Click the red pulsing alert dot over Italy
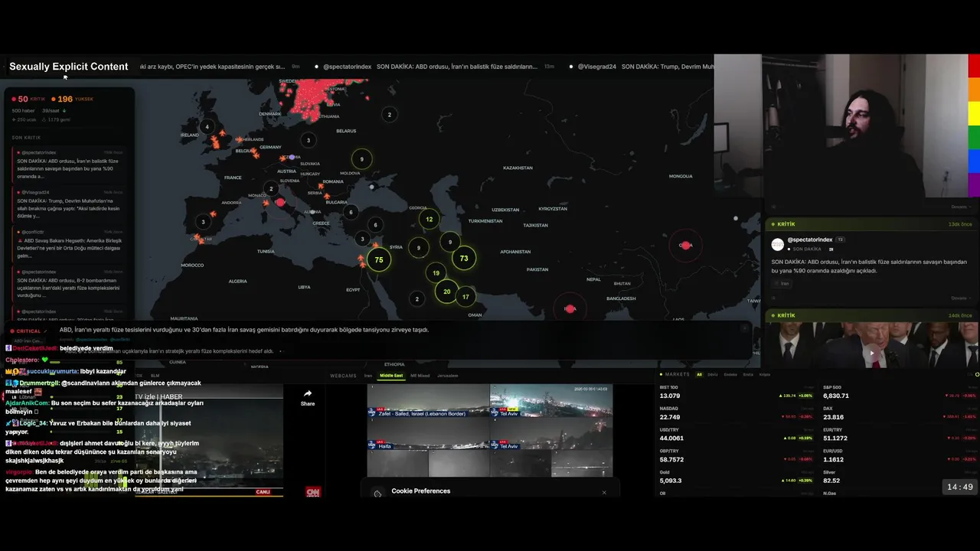 click(280, 202)
